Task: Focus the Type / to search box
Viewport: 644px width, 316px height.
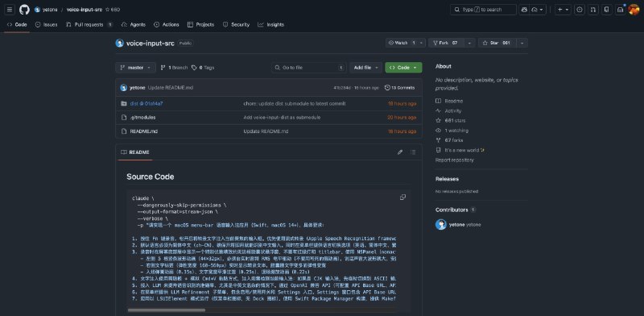Action: (x=483, y=10)
